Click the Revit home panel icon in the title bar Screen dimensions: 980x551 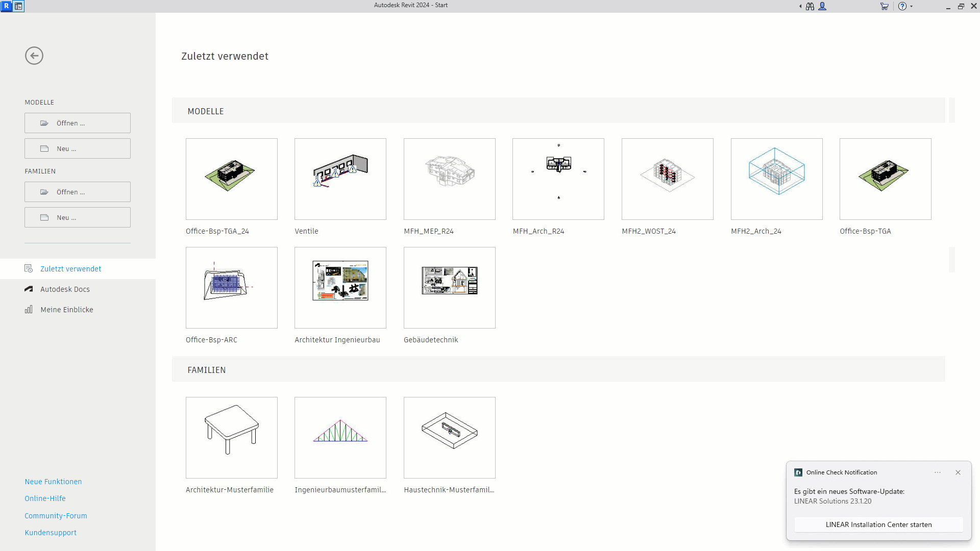(18, 6)
